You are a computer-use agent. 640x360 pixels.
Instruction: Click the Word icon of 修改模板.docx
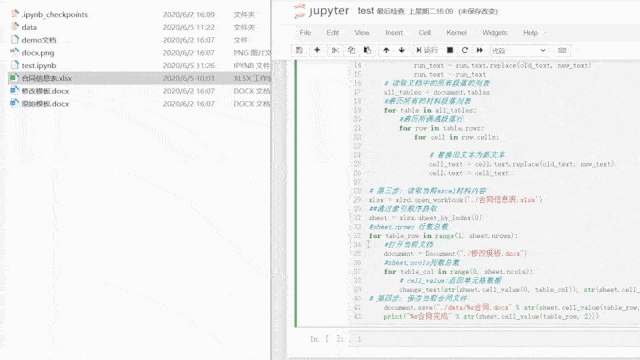[x=14, y=91]
